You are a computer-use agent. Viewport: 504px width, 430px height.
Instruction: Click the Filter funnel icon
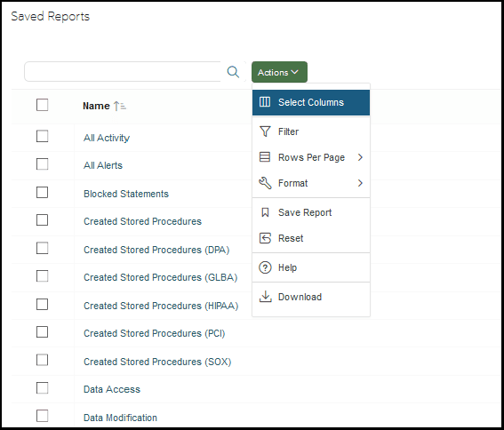click(265, 131)
